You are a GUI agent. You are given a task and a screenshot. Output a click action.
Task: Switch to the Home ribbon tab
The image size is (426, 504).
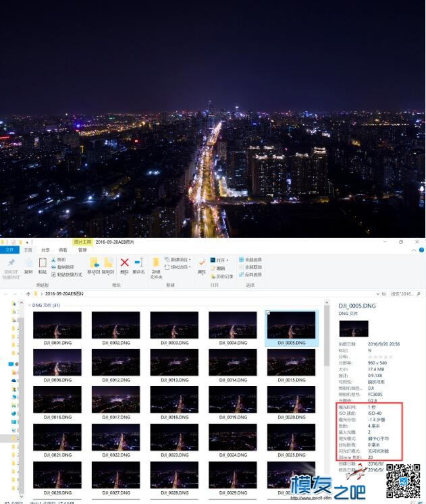tap(28, 250)
